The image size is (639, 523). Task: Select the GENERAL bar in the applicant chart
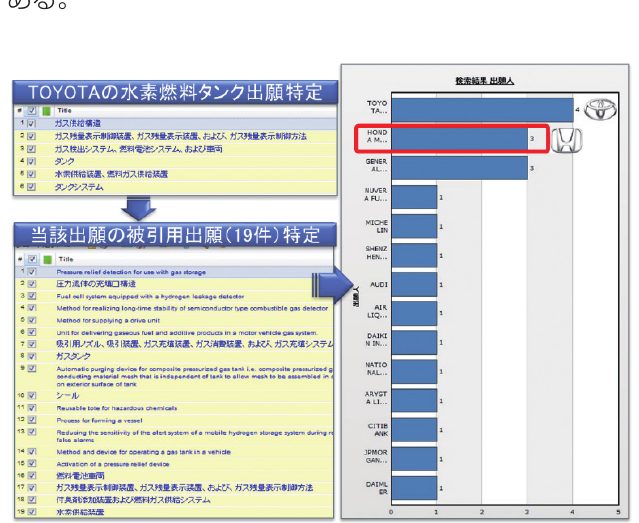click(459, 168)
